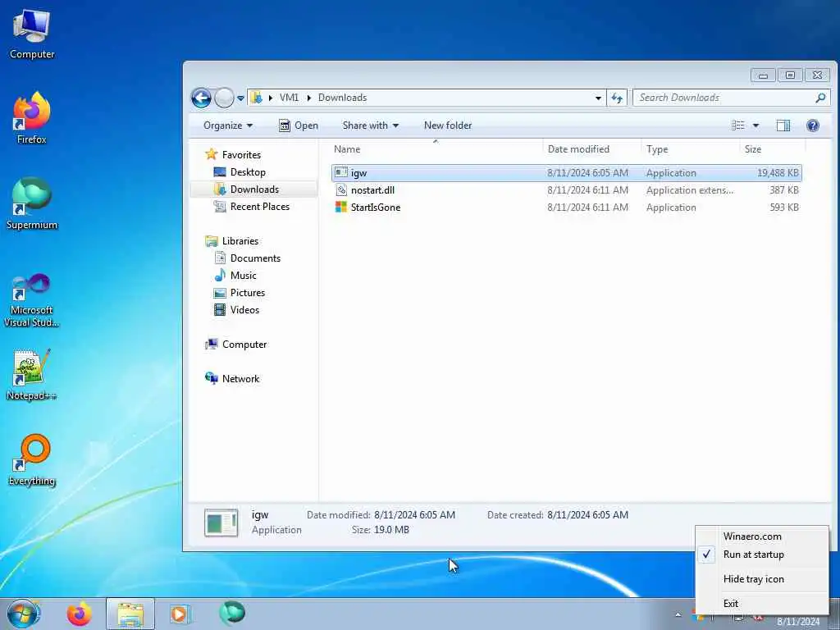Screen dimensions: 840x630
Task: Open the recent pages dropdown arrow
Action: click(x=240, y=98)
